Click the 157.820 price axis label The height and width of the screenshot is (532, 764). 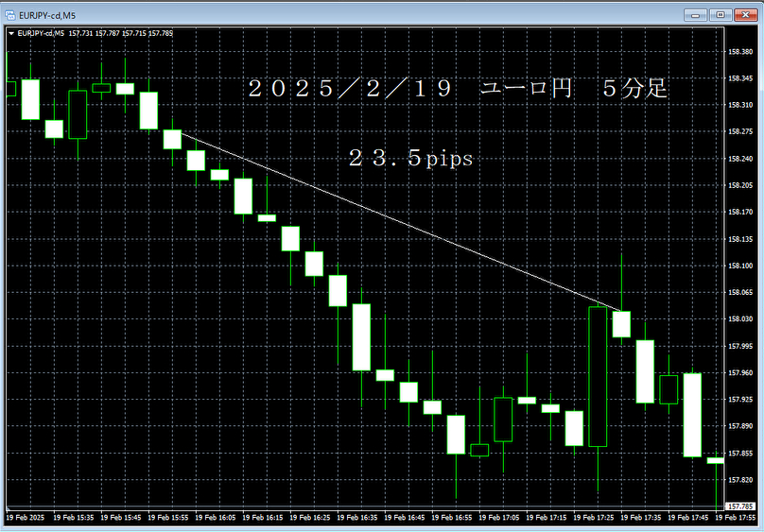741,480
